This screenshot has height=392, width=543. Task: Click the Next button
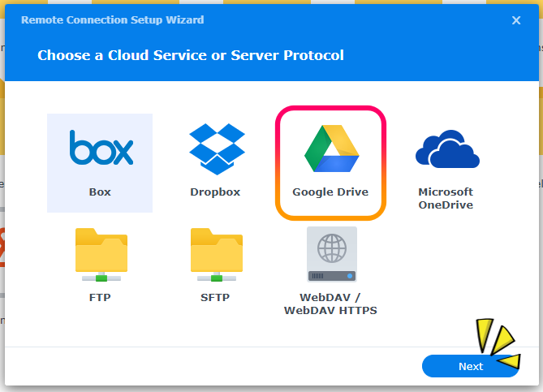pos(470,366)
